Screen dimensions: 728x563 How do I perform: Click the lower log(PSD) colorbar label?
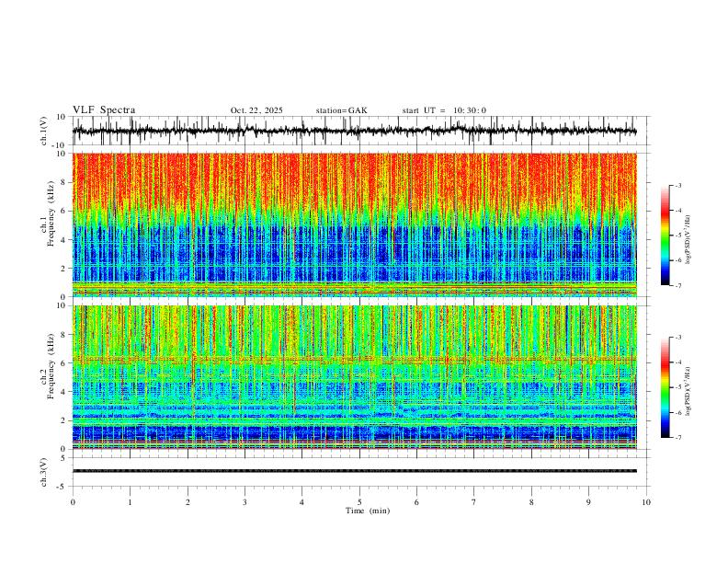click(x=688, y=392)
